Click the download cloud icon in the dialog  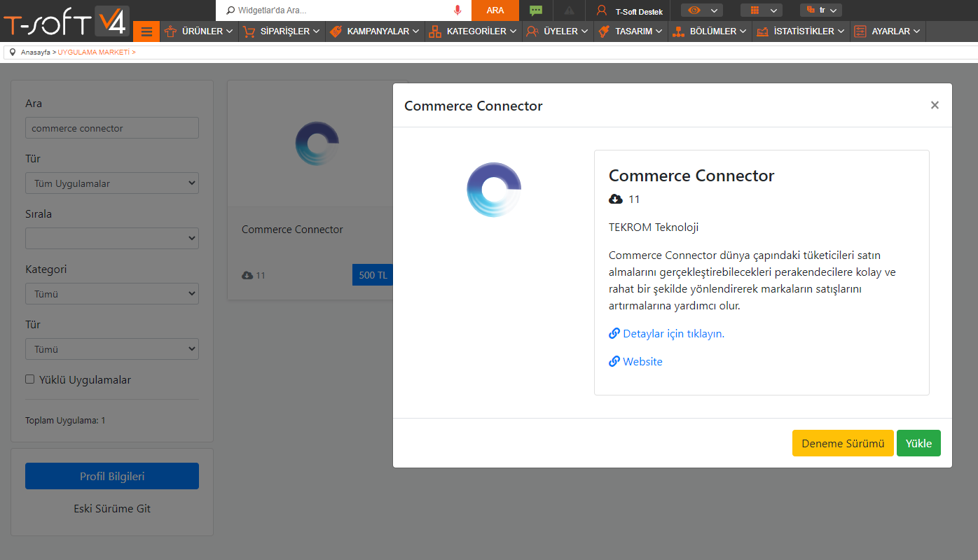(x=616, y=199)
